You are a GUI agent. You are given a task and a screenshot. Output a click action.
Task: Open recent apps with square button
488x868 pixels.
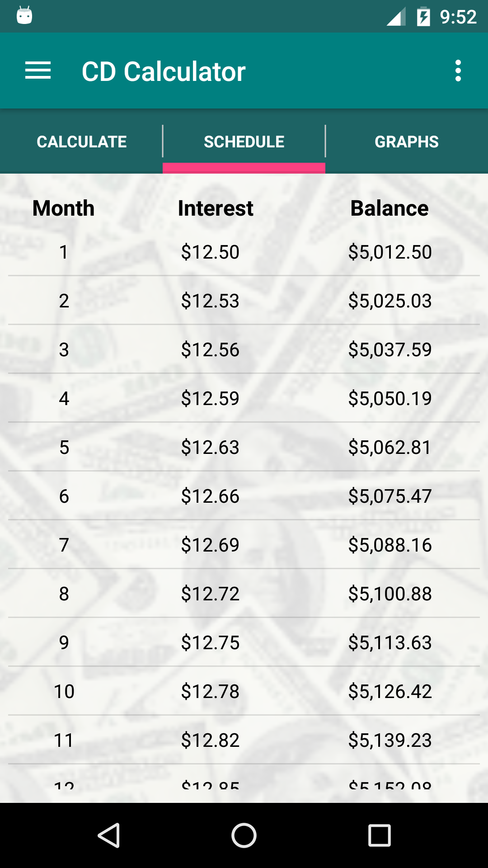click(x=380, y=835)
